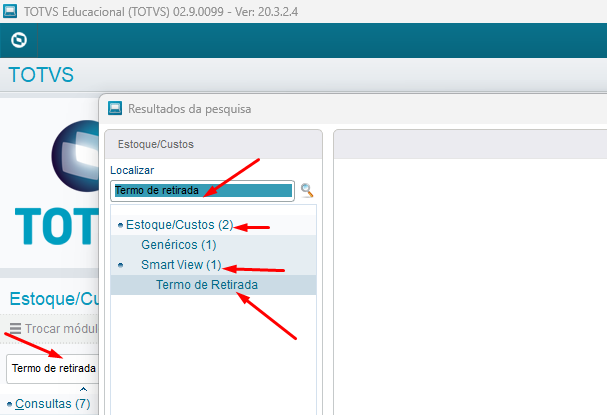
Task: Click the TOTVS Educacional window title icon
Action: coord(10,11)
